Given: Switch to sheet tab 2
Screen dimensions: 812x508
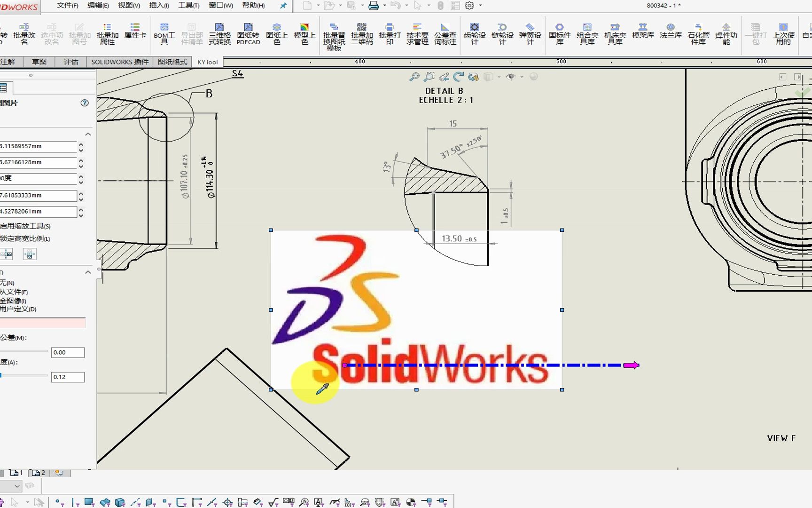Looking at the screenshot, I should [x=39, y=473].
